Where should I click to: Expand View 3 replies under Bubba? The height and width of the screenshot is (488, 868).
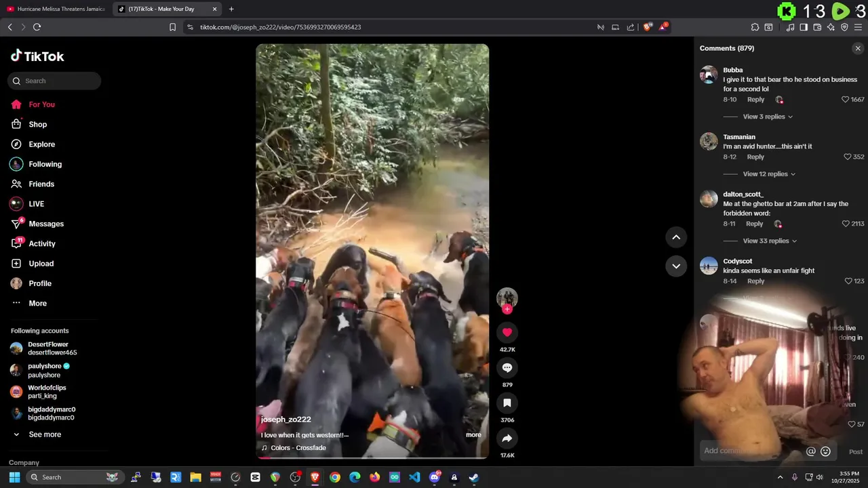(x=768, y=117)
